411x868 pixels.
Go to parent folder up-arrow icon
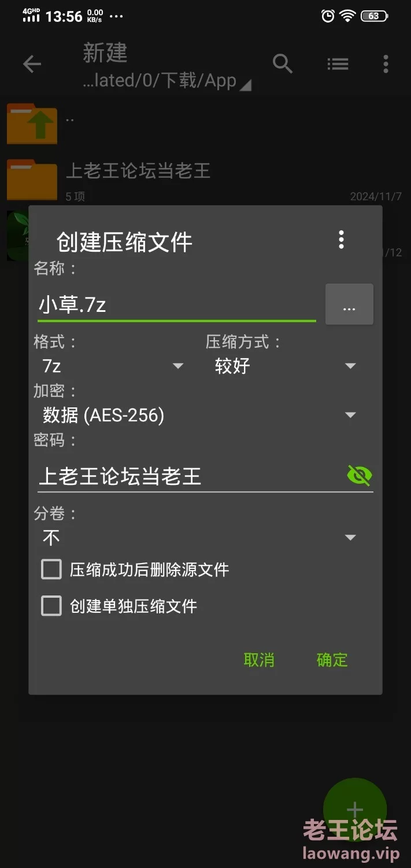(32, 123)
